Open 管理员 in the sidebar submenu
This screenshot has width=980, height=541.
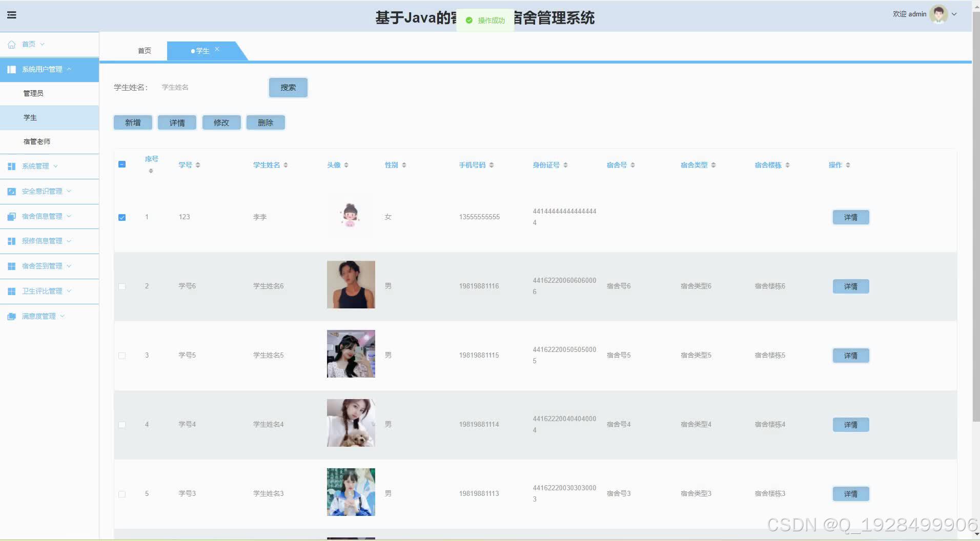(x=49, y=93)
